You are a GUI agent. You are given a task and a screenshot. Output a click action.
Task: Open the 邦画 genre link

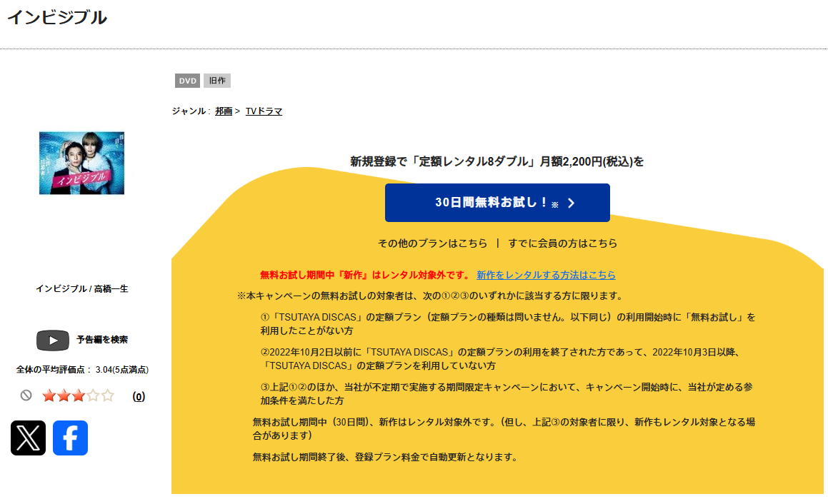click(224, 111)
